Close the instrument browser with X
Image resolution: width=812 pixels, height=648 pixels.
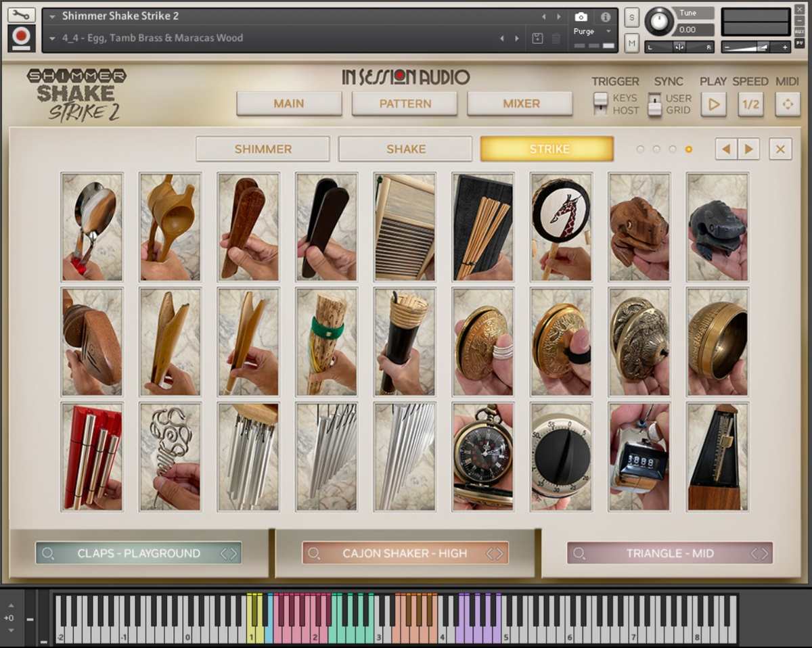pos(780,149)
